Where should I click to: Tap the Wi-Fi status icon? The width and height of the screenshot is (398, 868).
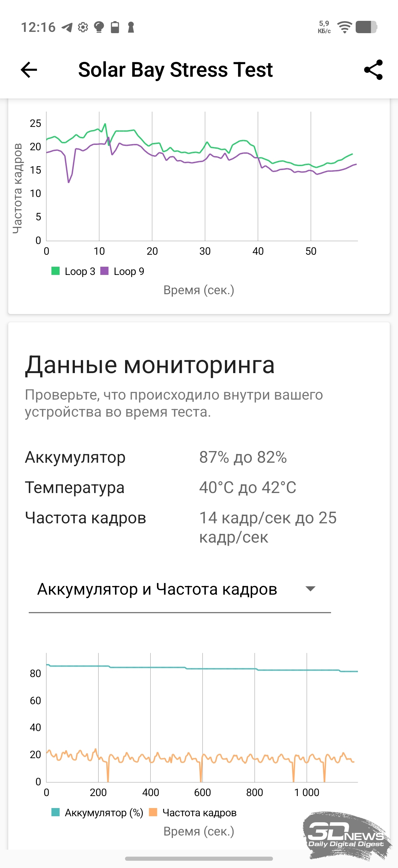tap(344, 27)
